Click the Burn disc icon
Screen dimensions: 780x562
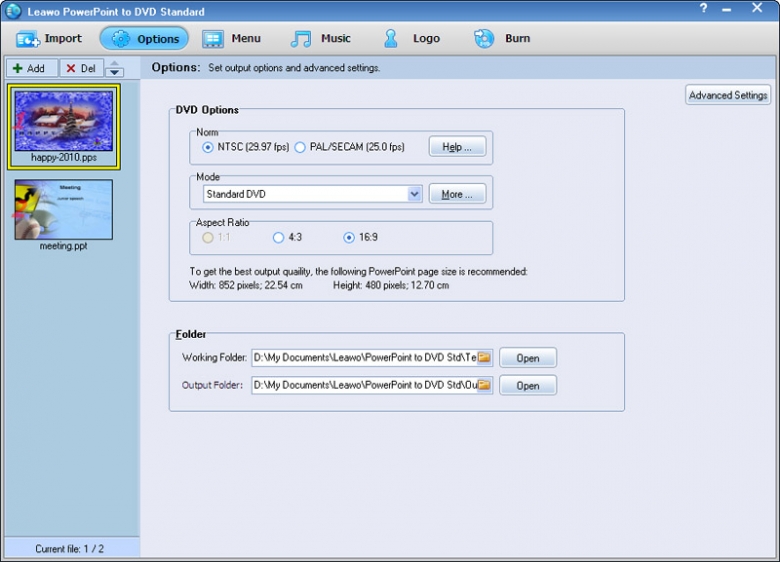click(x=485, y=39)
